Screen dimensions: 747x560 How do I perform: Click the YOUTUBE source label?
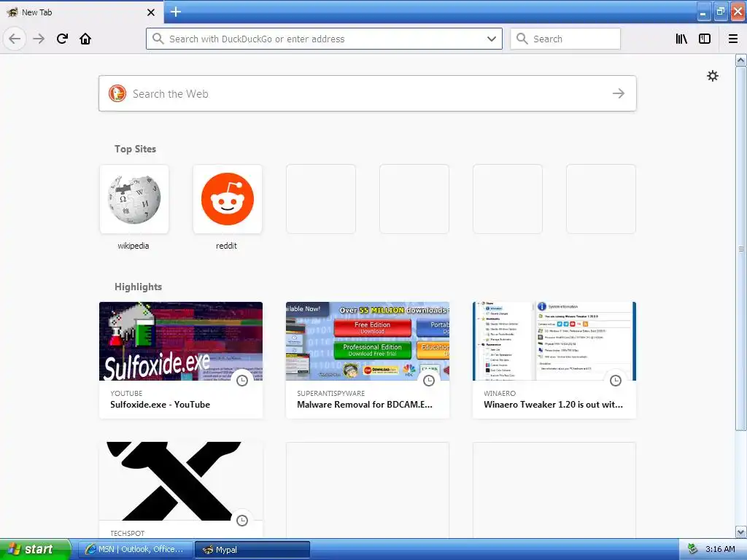pyautogui.click(x=126, y=393)
